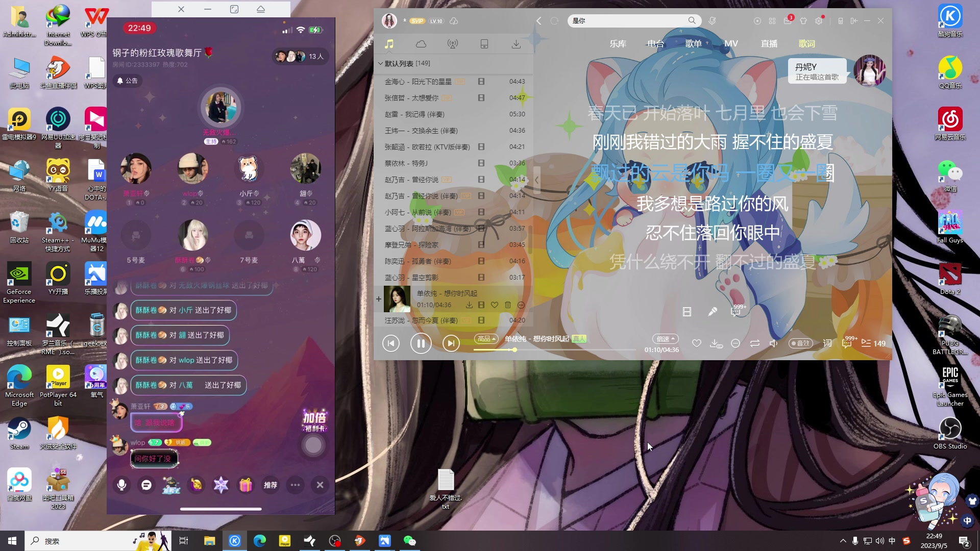
Task: Open the apps grid icon in KuGou header
Action: click(x=772, y=21)
